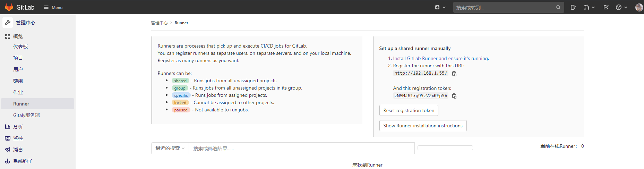Open Gitaly服务器 in sidebar
This screenshot has width=644, height=169.
(x=26, y=115)
